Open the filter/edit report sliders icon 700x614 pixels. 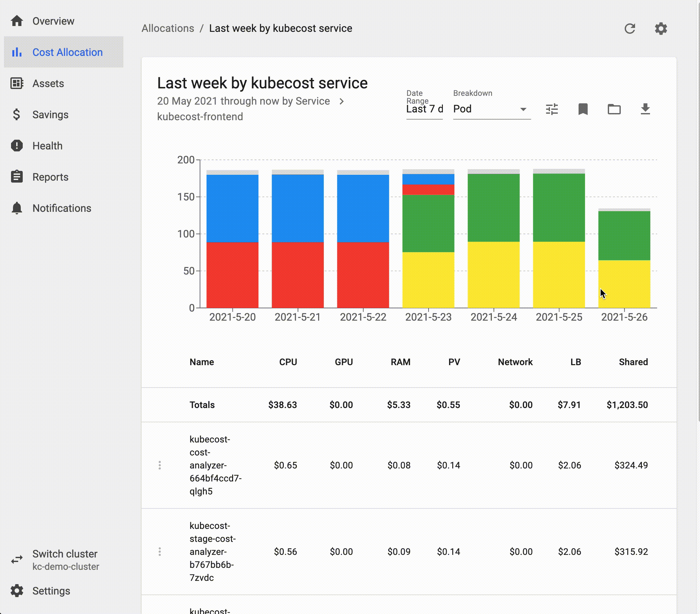pos(552,109)
